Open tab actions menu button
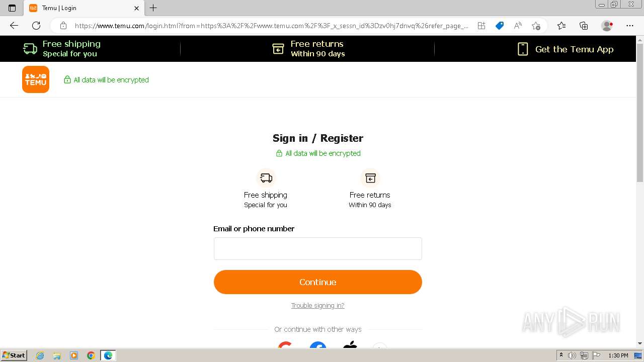Screen dimensions: 644x362 pyautogui.click(x=12, y=8)
